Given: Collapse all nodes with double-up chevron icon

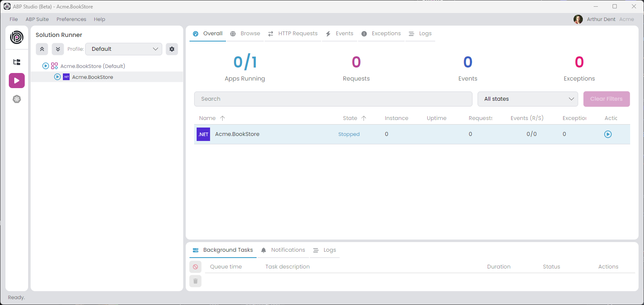Looking at the screenshot, I should coord(42,49).
